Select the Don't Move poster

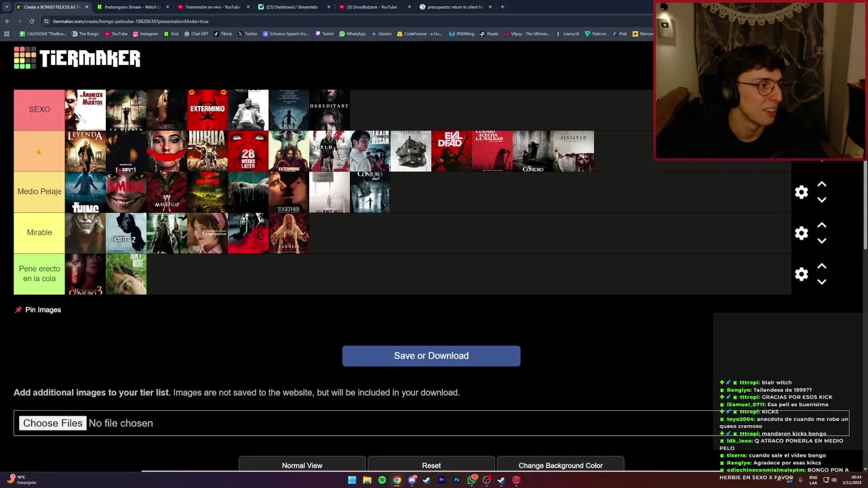pos(126,274)
